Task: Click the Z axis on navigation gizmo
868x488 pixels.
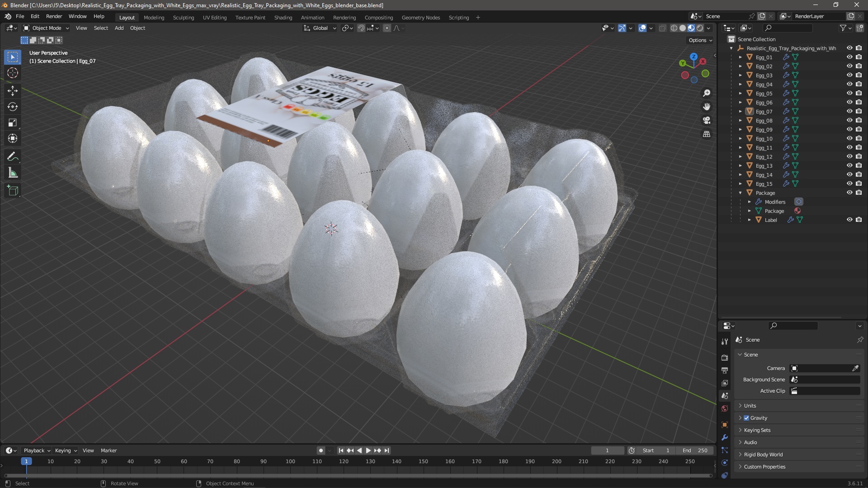Action: (693, 57)
